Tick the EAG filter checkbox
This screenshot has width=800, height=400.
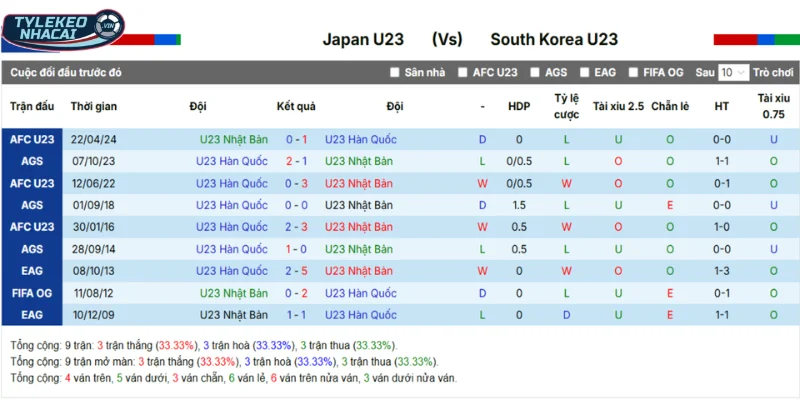click(584, 73)
